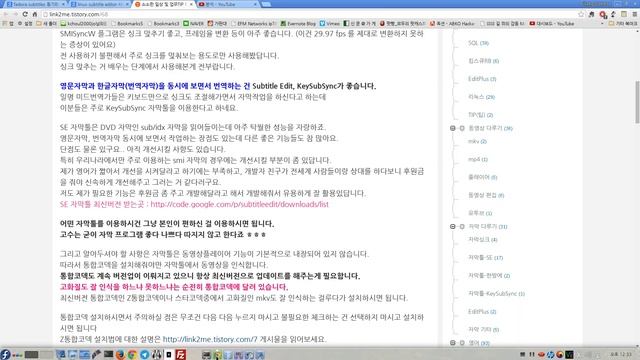Open the EditPlus category under 자막 다루기

(482, 311)
